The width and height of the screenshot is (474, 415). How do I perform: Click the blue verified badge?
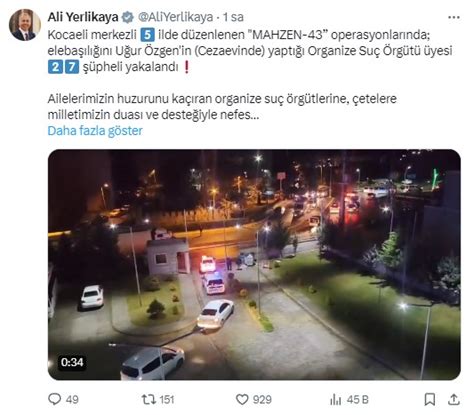click(x=127, y=17)
